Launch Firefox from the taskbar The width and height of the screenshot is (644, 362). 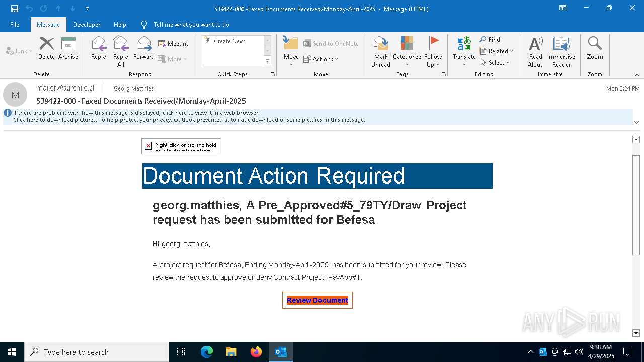pos(256,352)
